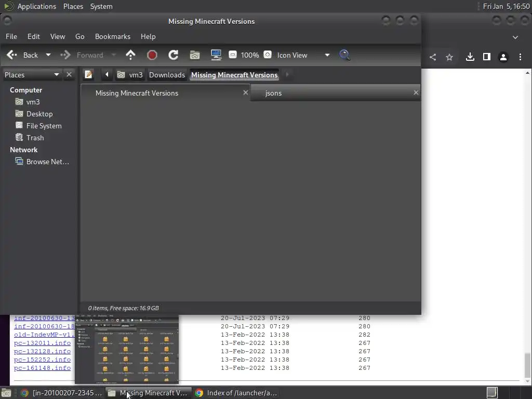Open Forward history dropdown arrow
This screenshot has width=532, height=399.
(114, 55)
